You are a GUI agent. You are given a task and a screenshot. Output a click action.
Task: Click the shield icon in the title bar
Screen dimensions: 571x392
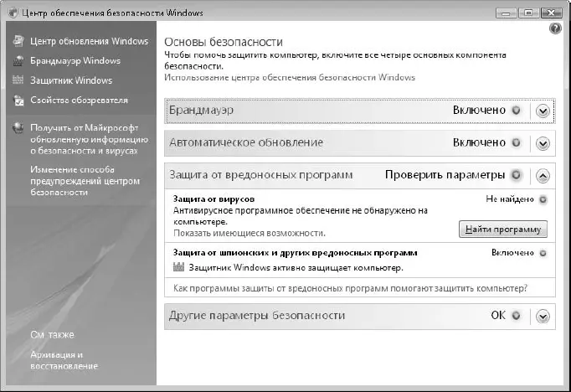pos(13,13)
